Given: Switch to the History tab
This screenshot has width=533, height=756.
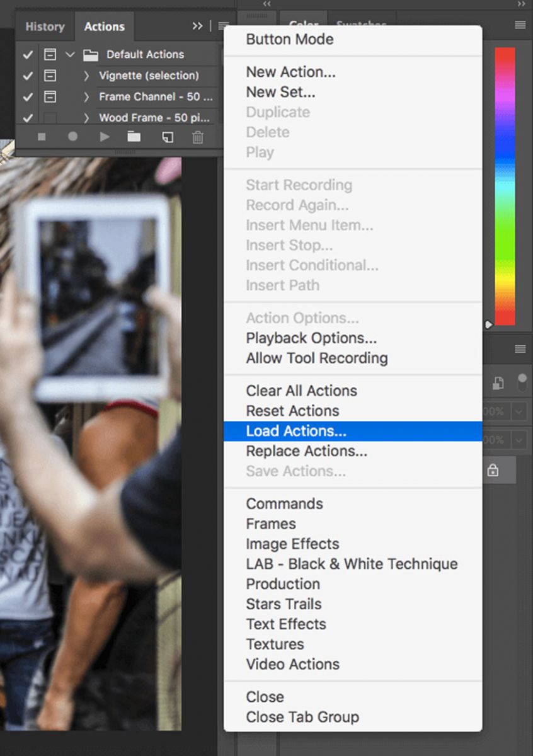Looking at the screenshot, I should click(x=45, y=26).
